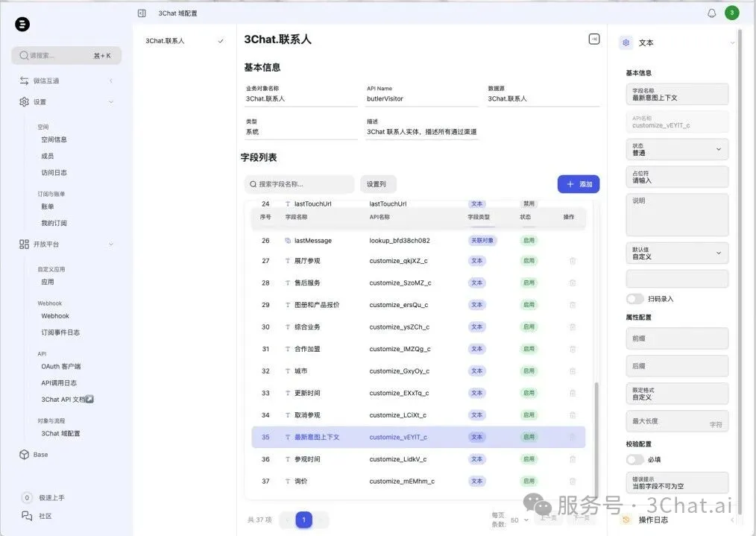Select the customize_LidkV_c cell
Screen dimensions: 756x536
click(398, 459)
